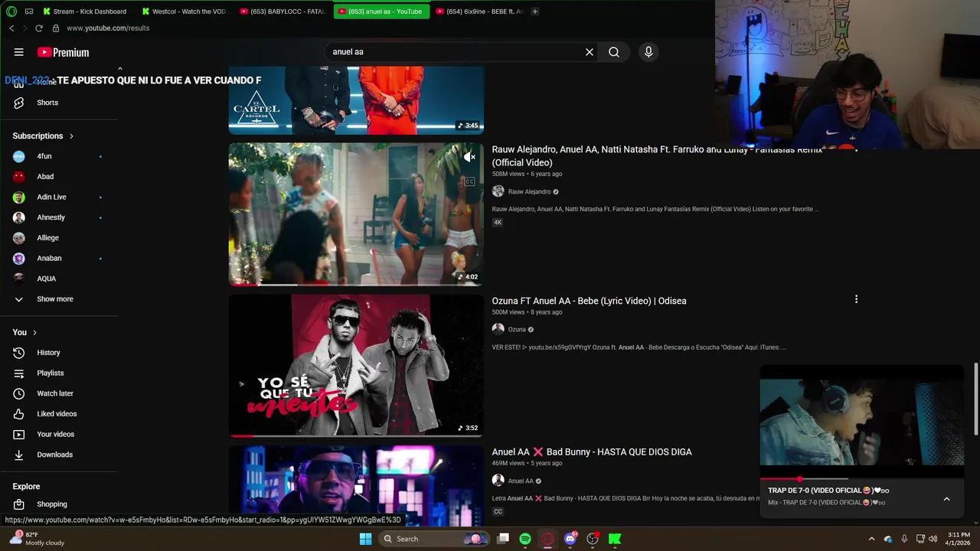Visit the Ozuna channel link

(x=517, y=329)
